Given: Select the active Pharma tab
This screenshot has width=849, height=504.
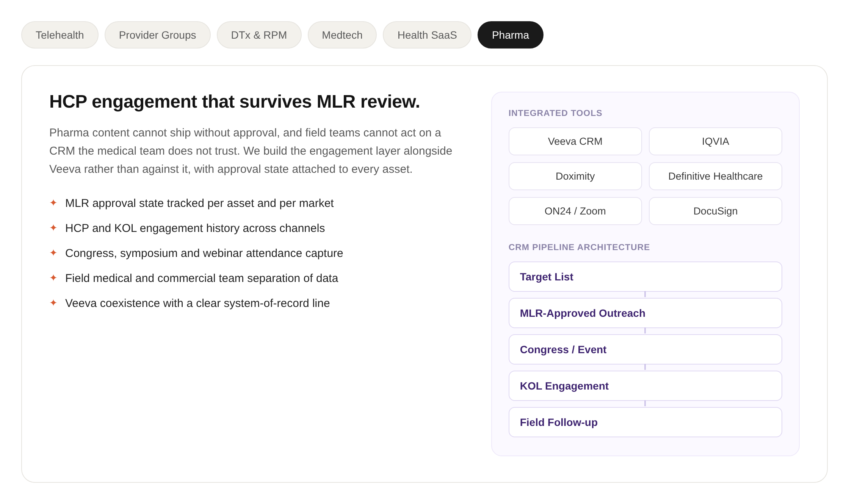Looking at the screenshot, I should [x=511, y=35].
